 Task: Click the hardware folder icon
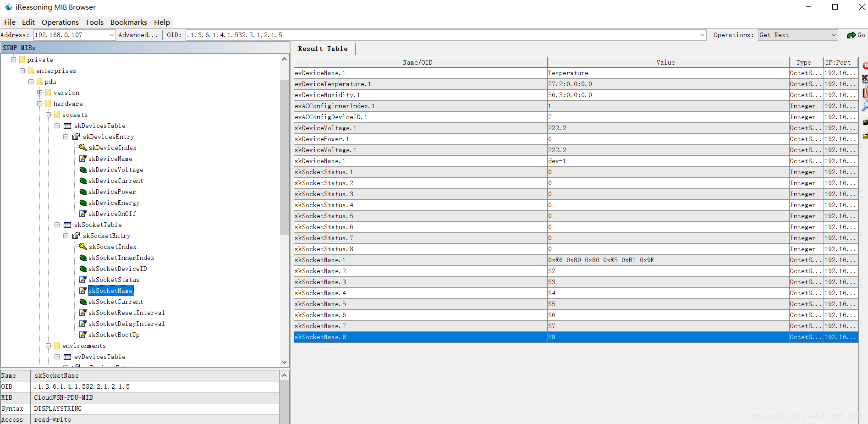point(48,104)
